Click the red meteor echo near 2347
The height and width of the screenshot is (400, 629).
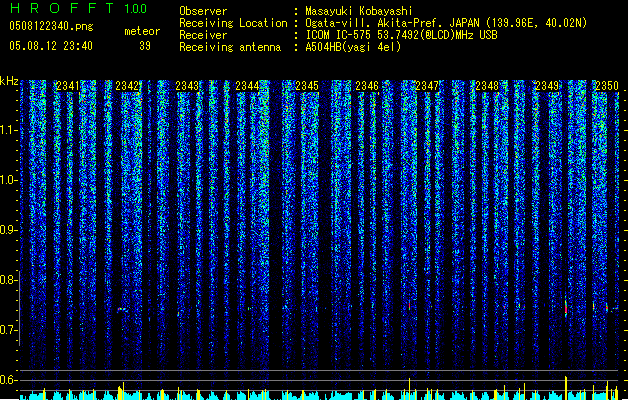point(409,305)
